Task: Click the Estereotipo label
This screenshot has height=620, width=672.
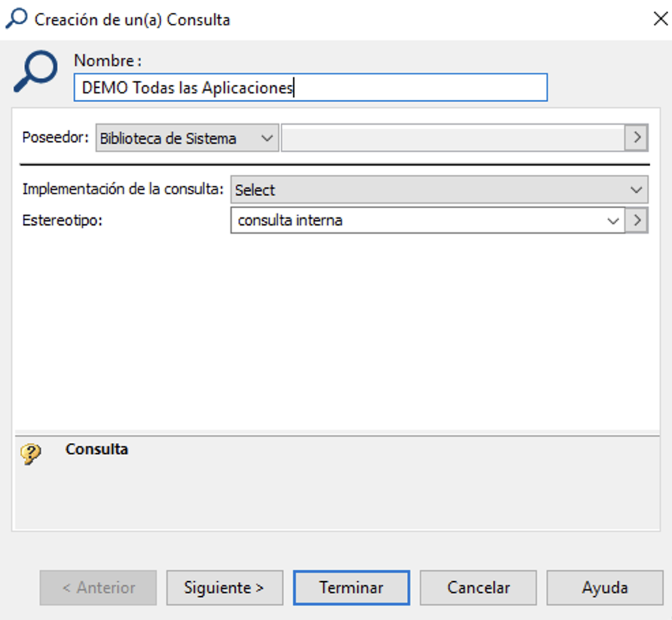Action: click(63, 220)
